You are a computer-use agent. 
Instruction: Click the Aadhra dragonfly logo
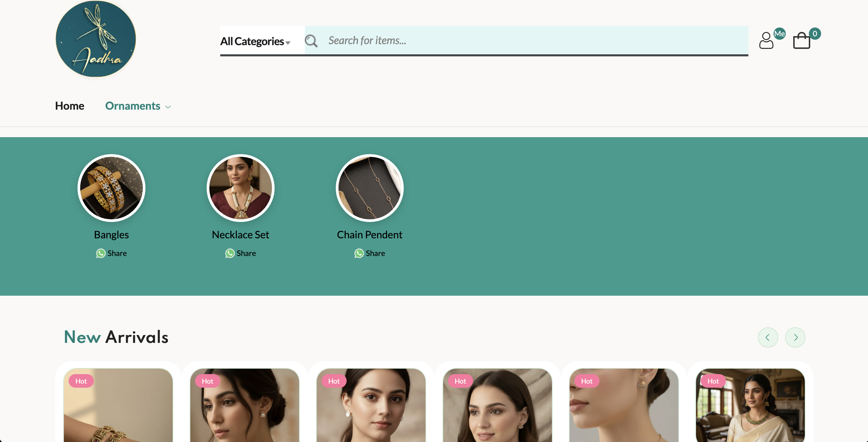click(x=96, y=39)
